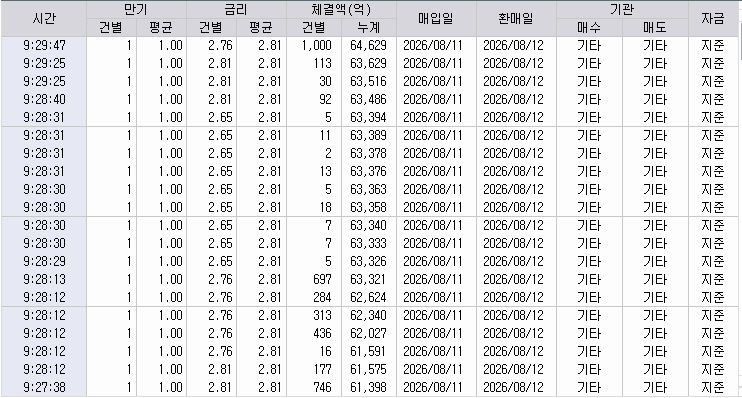Select cumulative value 63,389
The height and width of the screenshot is (398, 742).
coord(368,135)
